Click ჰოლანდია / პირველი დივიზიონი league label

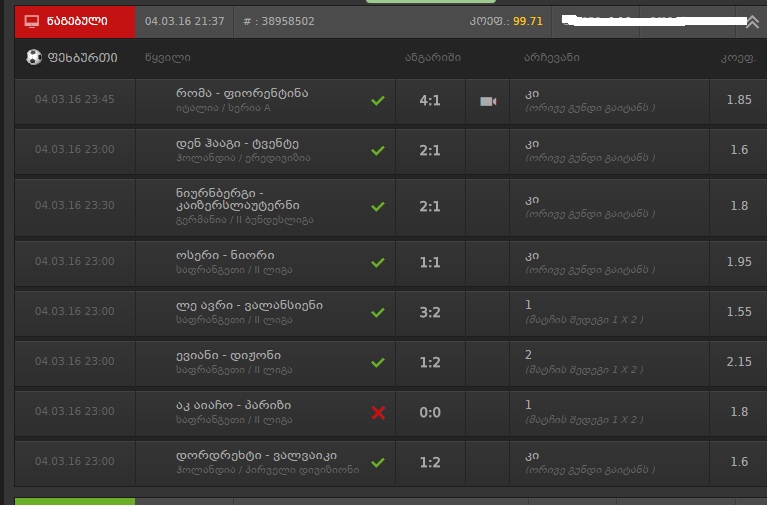click(268, 470)
